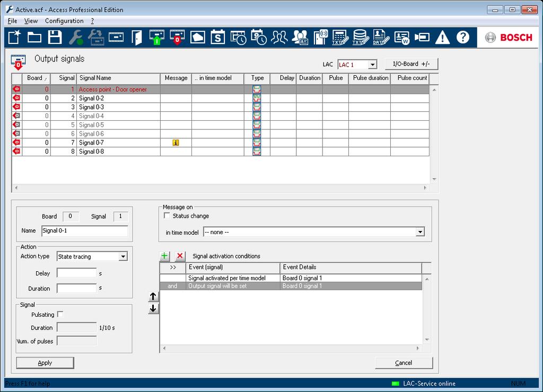Image resolution: width=543 pixels, height=392 pixels.
Task: Select the Signal 0-5 row
Action: (x=220, y=125)
